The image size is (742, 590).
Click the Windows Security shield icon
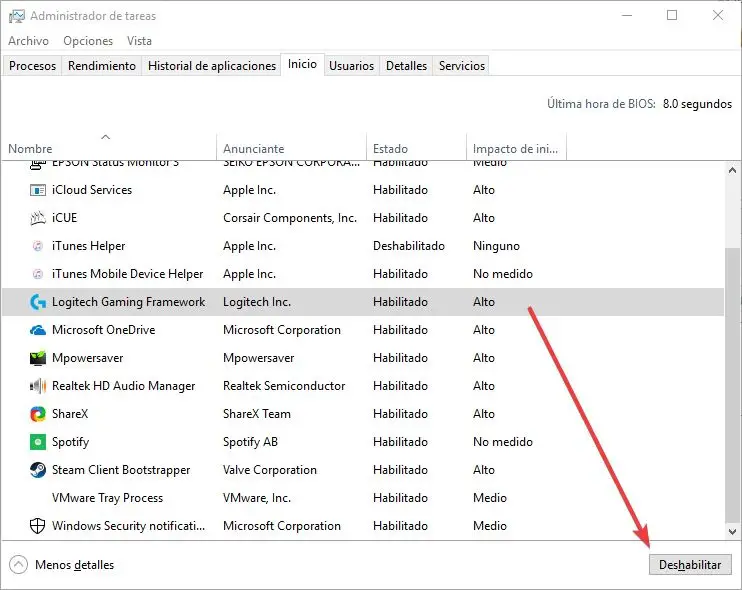38,526
